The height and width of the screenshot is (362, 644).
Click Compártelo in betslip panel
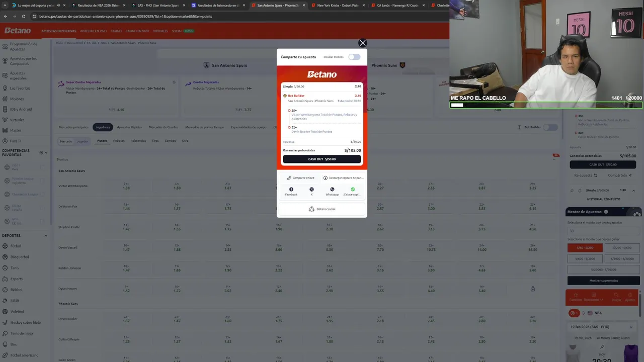(620, 175)
